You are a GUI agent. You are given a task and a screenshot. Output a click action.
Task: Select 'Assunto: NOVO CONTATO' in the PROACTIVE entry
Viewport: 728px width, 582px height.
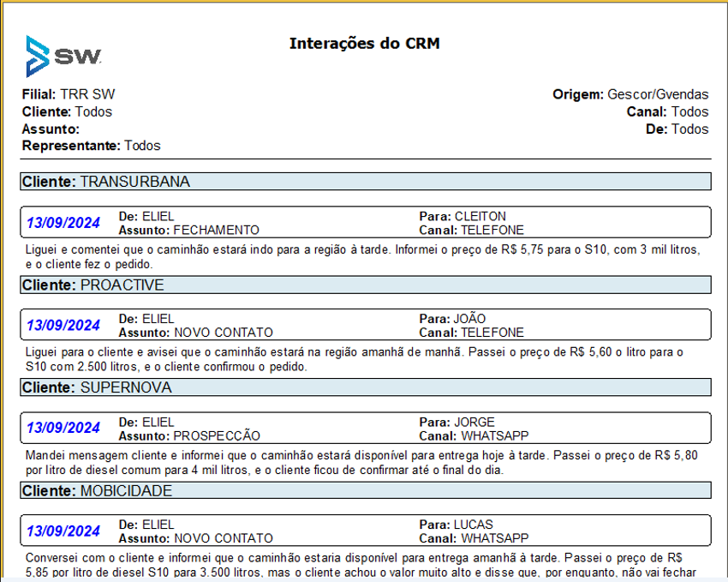(x=196, y=333)
